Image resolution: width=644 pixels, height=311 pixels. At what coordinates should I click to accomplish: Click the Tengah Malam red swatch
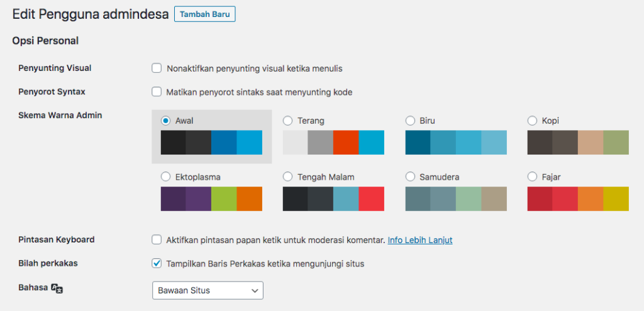[x=371, y=199]
